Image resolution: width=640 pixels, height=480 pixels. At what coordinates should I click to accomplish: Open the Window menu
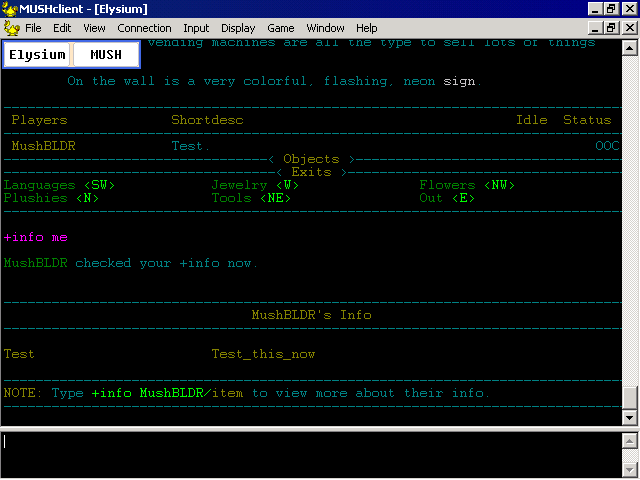(325, 28)
